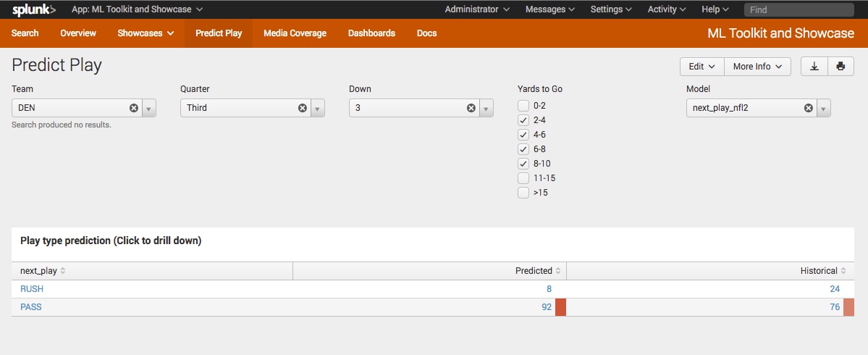Click the Splunk logo
This screenshot has width=868, height=355.
(34, 9)
